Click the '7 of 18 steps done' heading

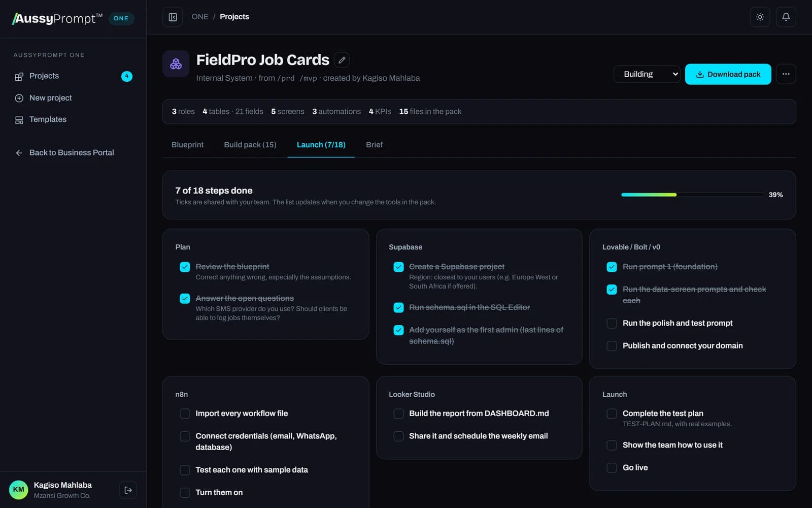click(x=214, y=191)
